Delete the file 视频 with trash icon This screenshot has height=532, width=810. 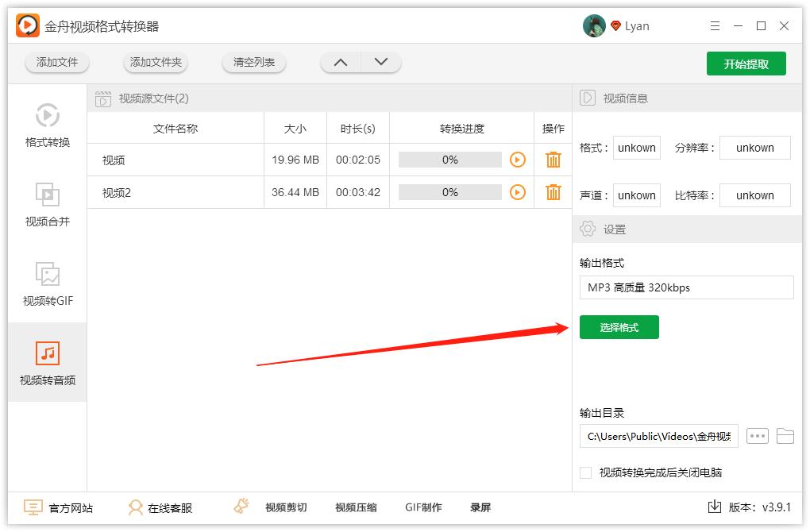(553, 160)
